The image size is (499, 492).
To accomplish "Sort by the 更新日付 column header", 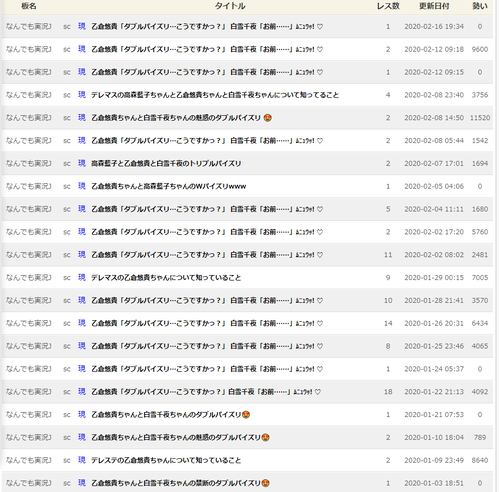I will click(x=434, y=6).
